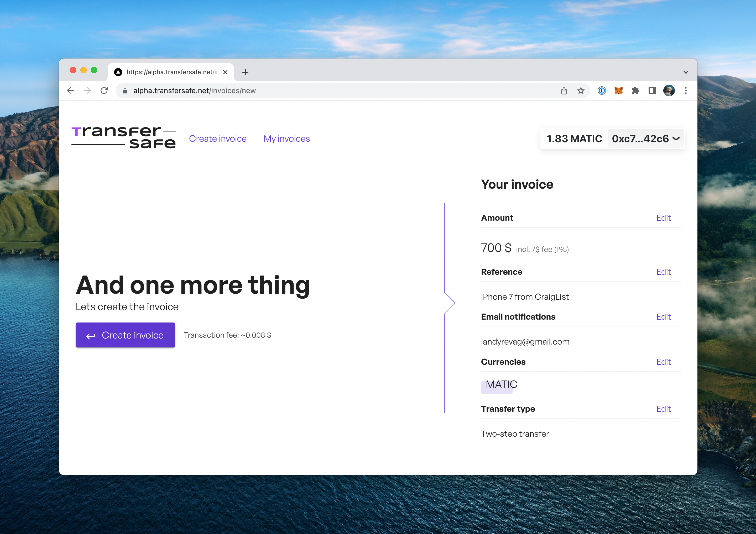The width and height of the screenshot is (756, 534).
Task: Go back to the previous page
Action: click(70, 91)
